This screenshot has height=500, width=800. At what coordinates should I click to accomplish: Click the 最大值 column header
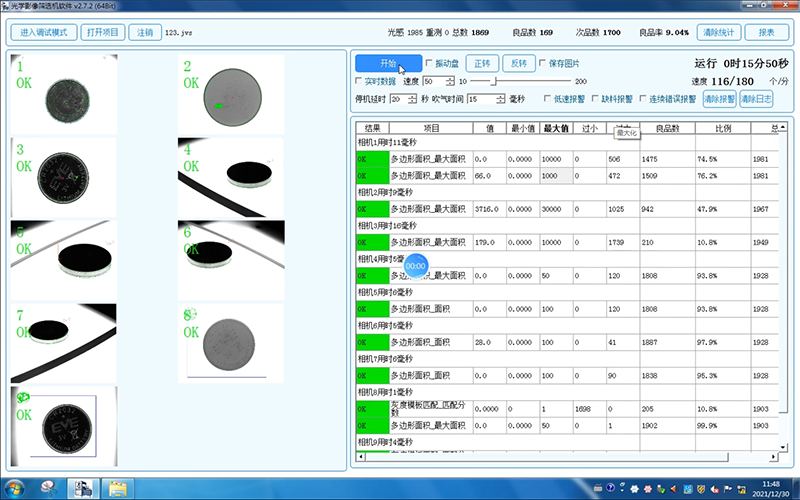[556, 128]
